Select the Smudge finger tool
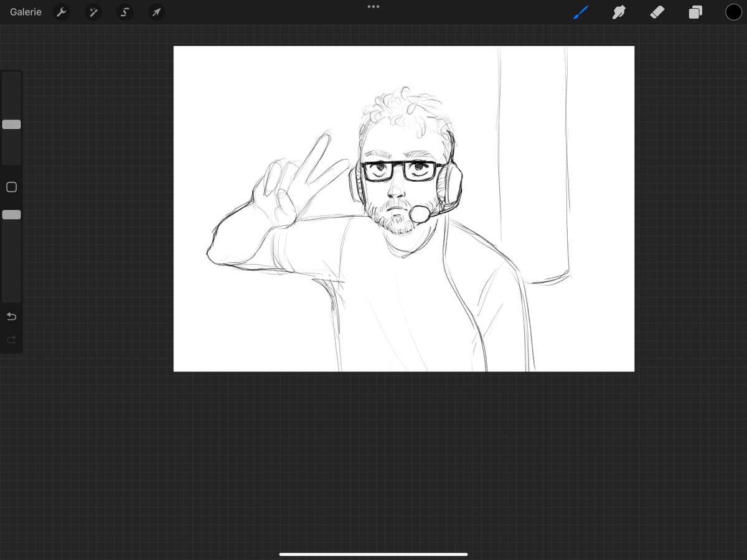 [x=618, y=12]
